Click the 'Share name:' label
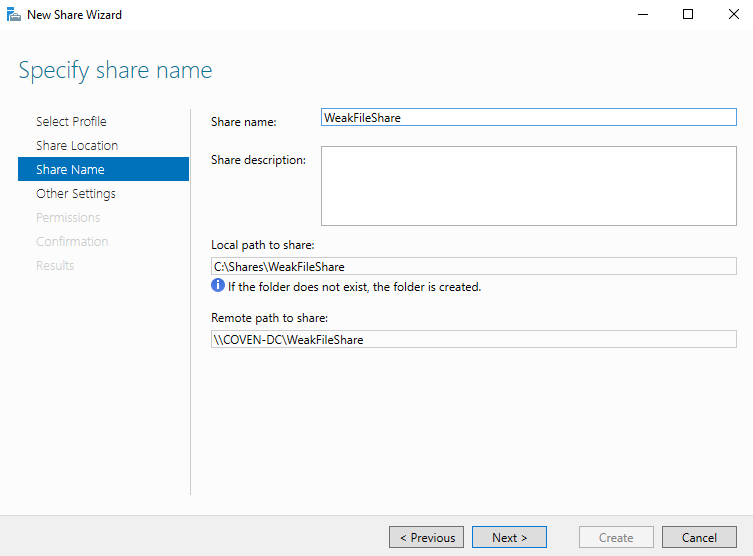The width and height of the screenshot is (753, 556). point(243,122)
